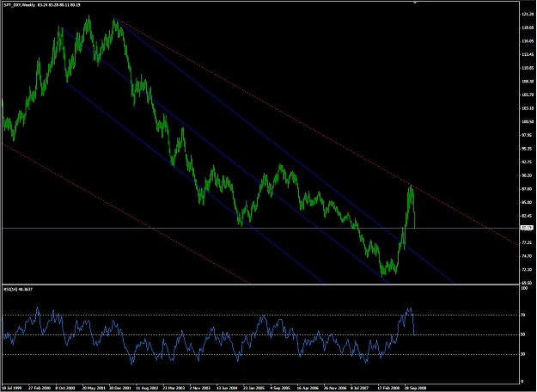Screen dimensions: 537x392
Task: Click the 30 Dec 2001 date label
Action: (120, 388)
